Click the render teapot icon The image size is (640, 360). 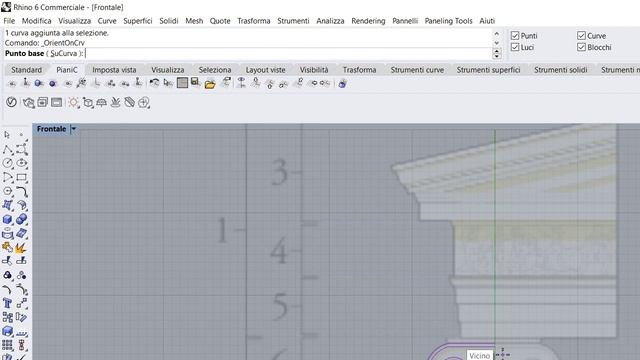coord(29,102)
